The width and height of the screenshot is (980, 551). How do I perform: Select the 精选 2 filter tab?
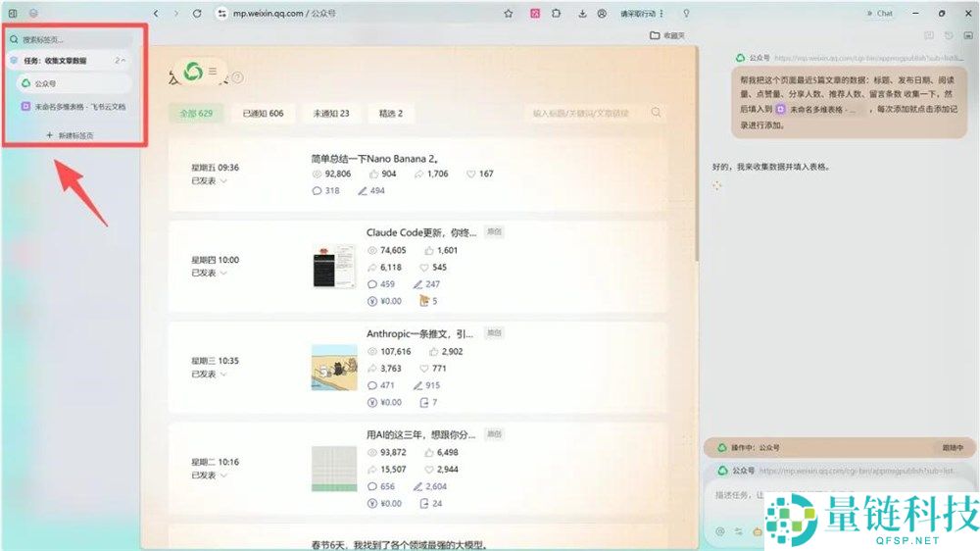click(x=391, y=113)
